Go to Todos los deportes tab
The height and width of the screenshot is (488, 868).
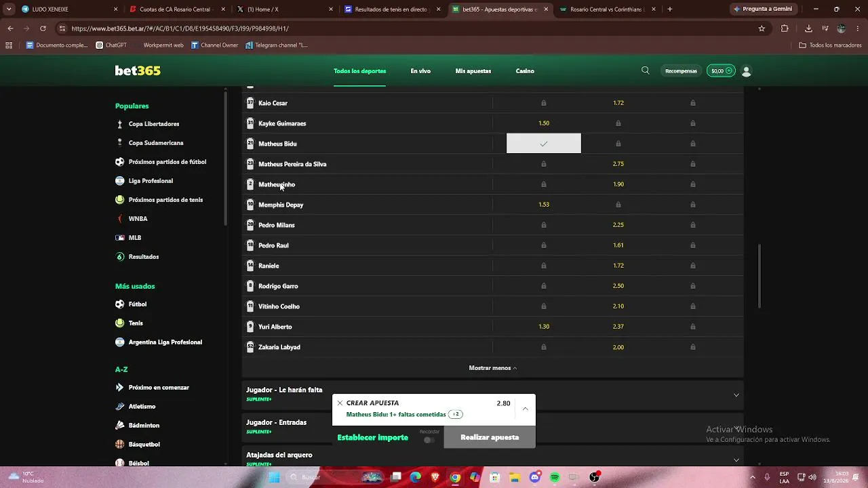359,70
